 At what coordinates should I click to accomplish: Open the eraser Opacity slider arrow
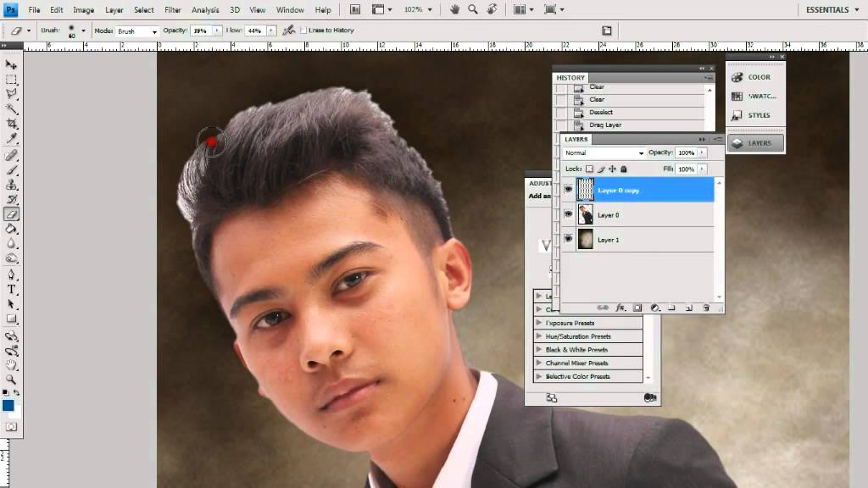(217, 30)
